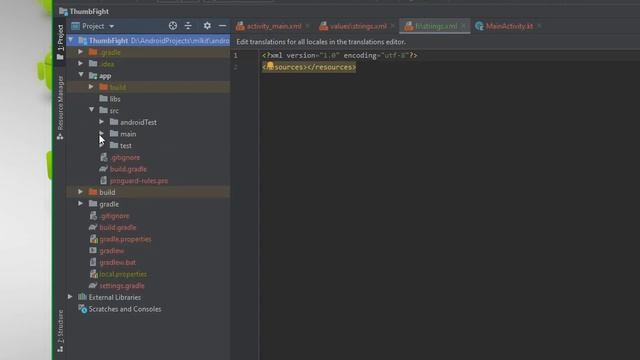Close the fr\strings.xml tab
This screenshot has height=360, width=640.
pos(464,26)
